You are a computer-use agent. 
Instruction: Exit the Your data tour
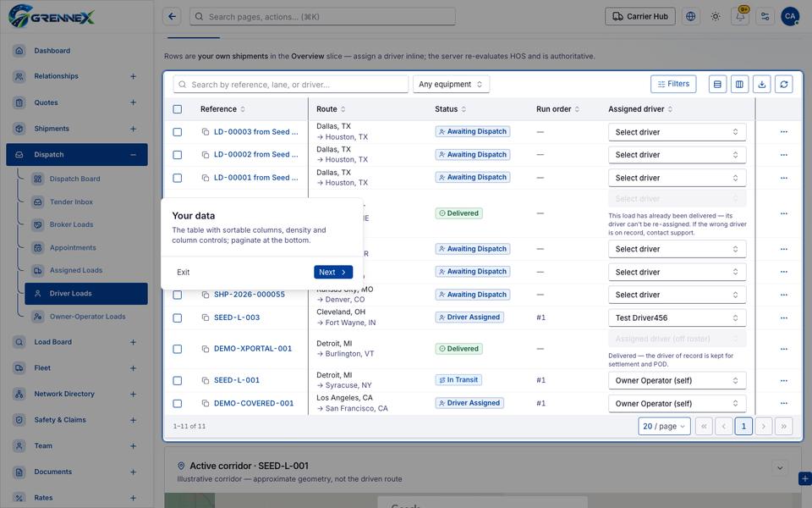(184, 272)
